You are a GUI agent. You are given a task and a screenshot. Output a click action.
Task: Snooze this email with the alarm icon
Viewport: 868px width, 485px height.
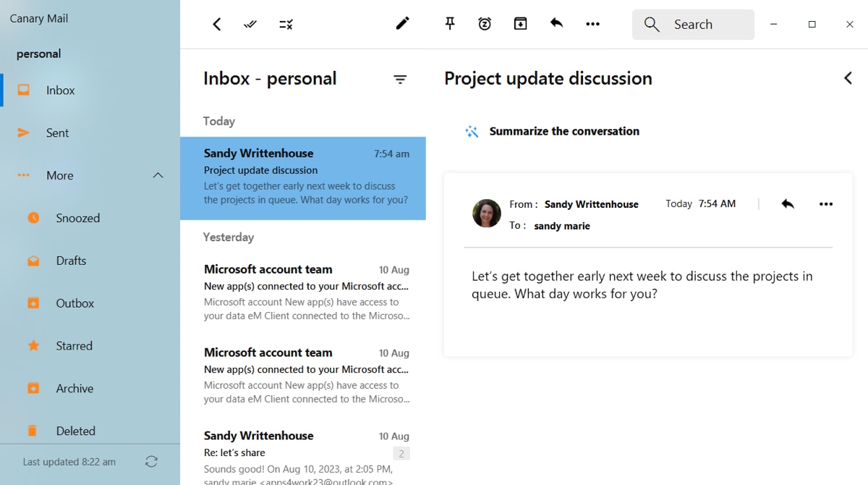click(x=485, y=23)
